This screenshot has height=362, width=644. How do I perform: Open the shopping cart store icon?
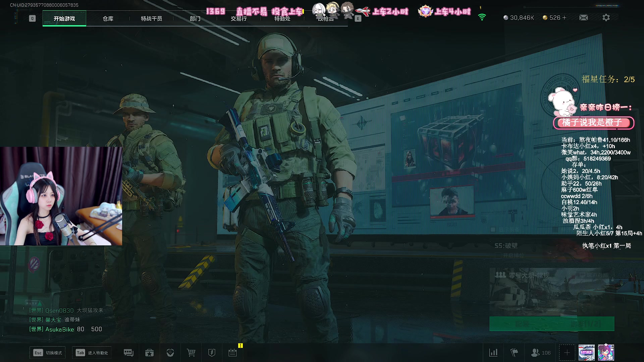pyautogui.click(x=191, y=353)
